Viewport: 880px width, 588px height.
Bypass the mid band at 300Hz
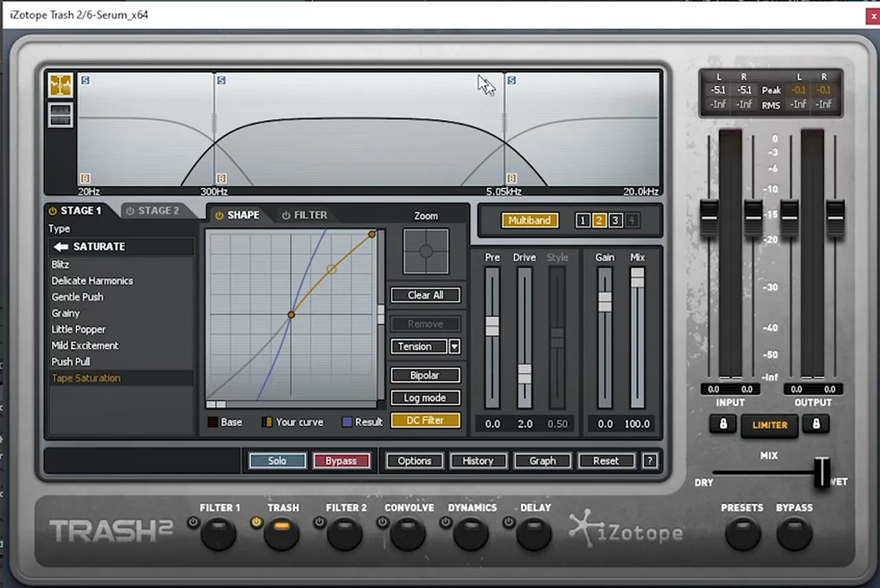pos(221,178)
